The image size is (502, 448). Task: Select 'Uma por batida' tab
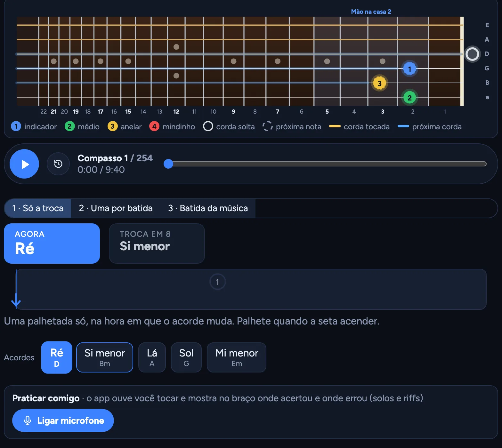tap(116, 208)
